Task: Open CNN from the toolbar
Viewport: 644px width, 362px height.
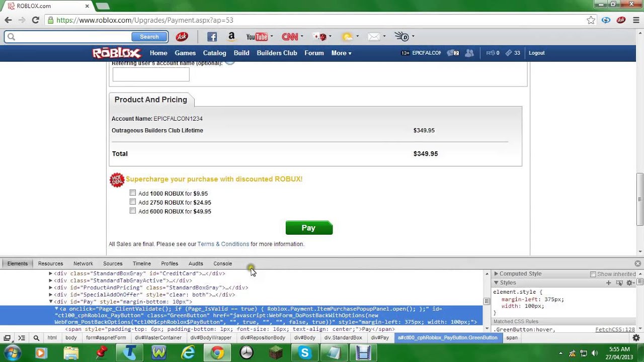Action: click(x=290, y=37)
